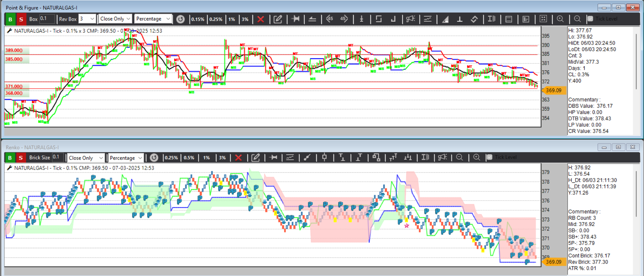The width and height of the screenshot is (644, 276).
Task: Click the refresh icon in Point & Figure toolbar
Action: pos(180,19)
